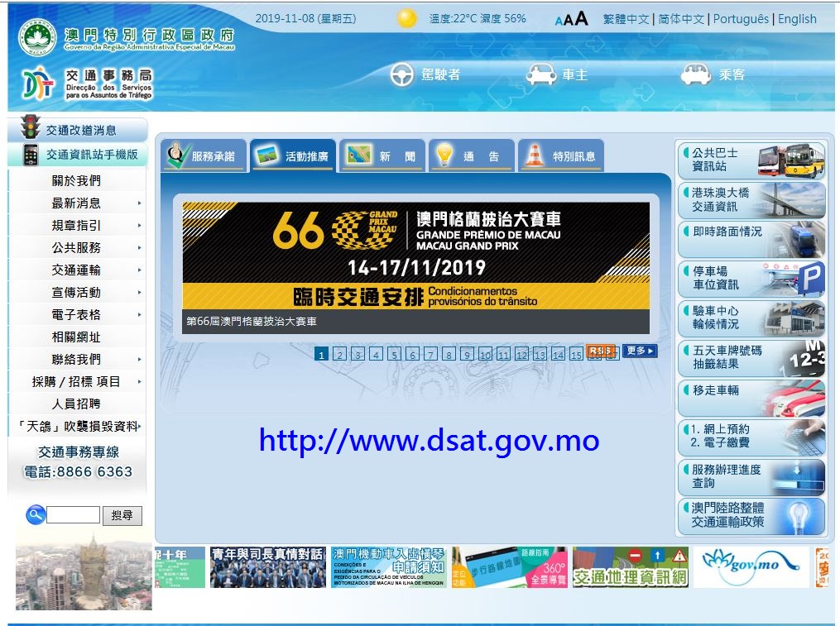Viewport: 840px width, 626px height.
Task: Expand the 最新消息 submenu
Action: [76, 203]
